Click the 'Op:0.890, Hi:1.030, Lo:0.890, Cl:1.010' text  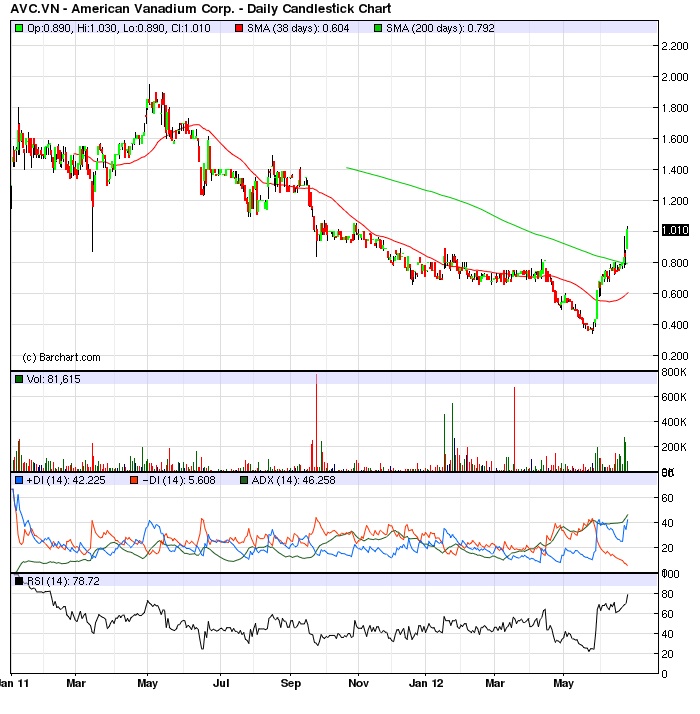click(119, 28)
